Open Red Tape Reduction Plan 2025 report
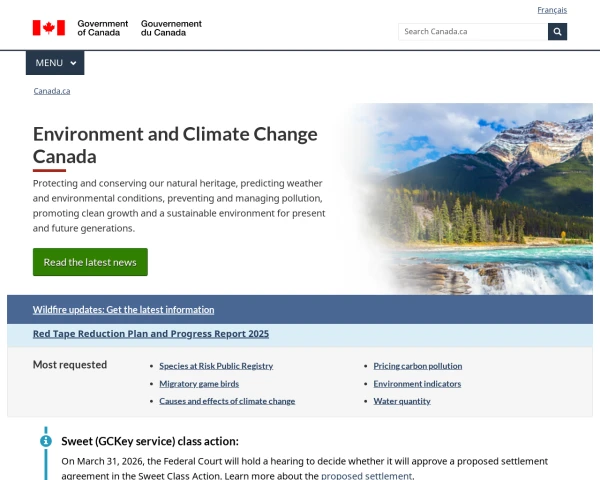This screenshot has width=600, height=480. [x=151, y=334]
